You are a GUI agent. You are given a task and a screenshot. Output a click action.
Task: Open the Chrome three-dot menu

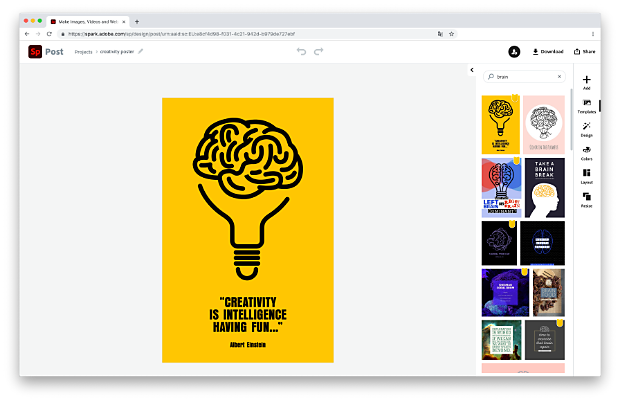[593, 34]
